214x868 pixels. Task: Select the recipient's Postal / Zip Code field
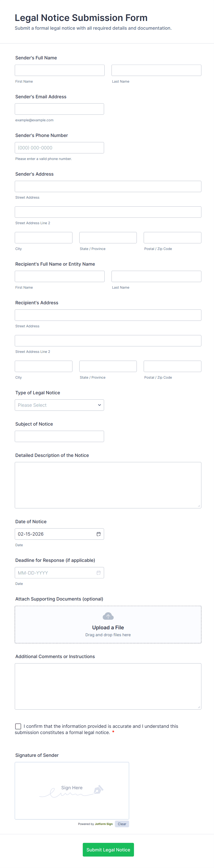click(172, 366)
